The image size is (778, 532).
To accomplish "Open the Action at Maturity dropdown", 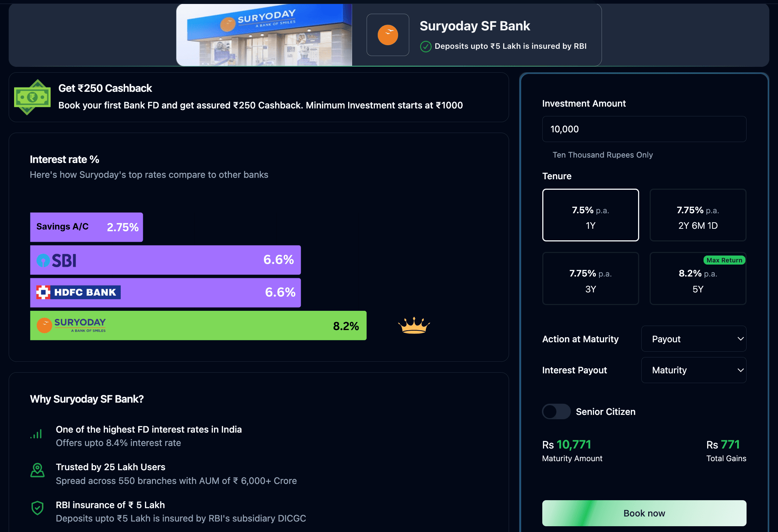I will [x=693, y=339].
